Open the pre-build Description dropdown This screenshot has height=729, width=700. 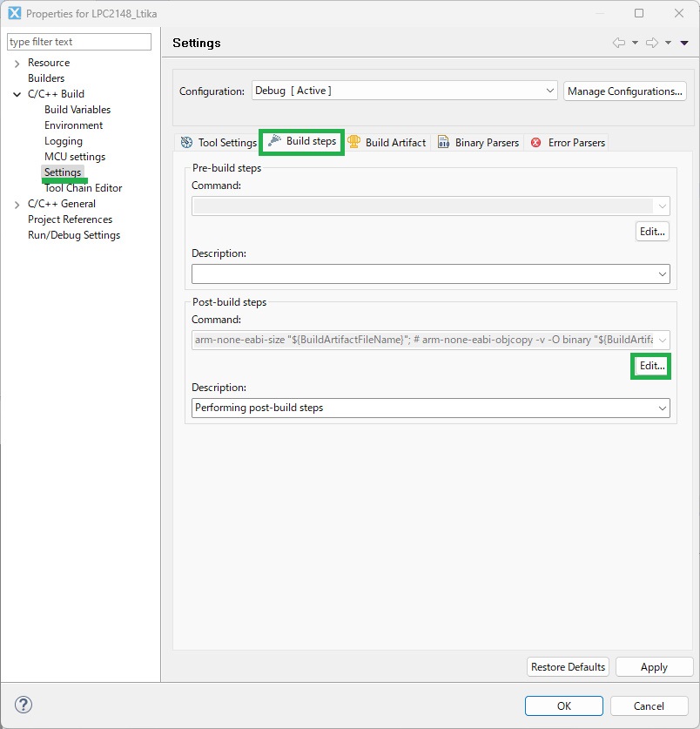(x=663, y=273)
